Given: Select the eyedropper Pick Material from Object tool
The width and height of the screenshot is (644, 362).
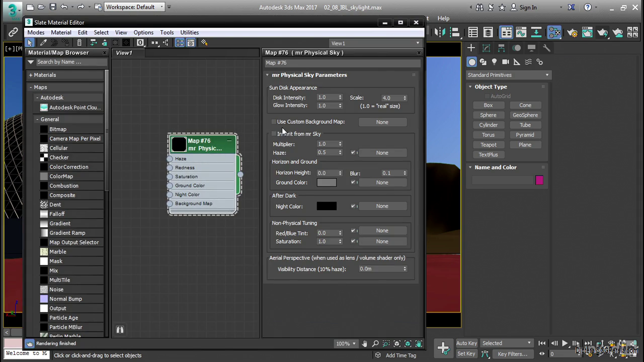Looking at the screenshot, I should (43, 43).
